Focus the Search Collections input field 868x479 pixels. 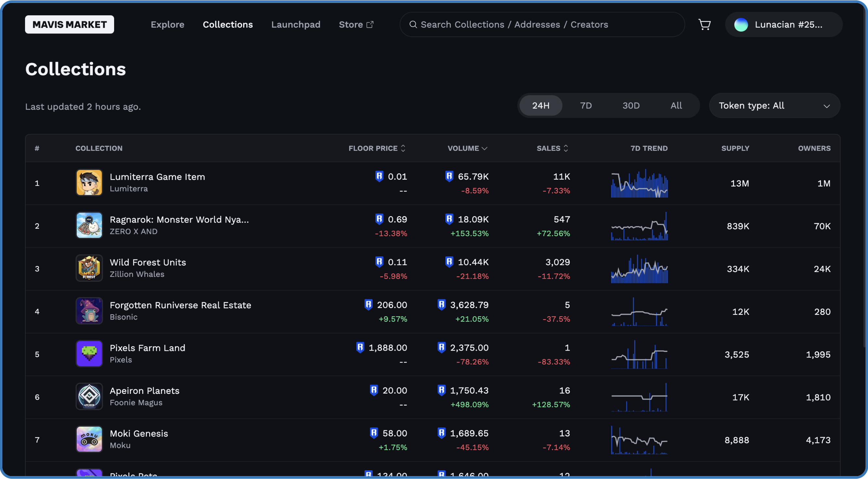(x=542, y=25)
